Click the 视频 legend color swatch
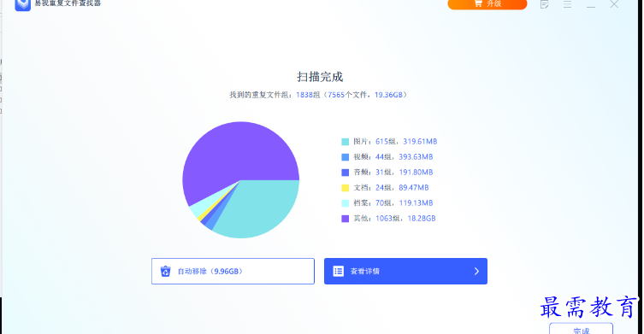The image size is (644, 334). pos(346,157)
